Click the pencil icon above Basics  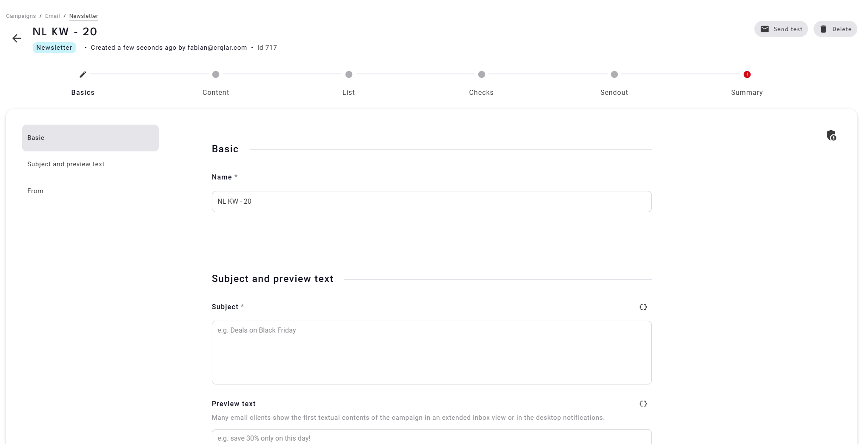pyautogui.click(x=83, y=74)
